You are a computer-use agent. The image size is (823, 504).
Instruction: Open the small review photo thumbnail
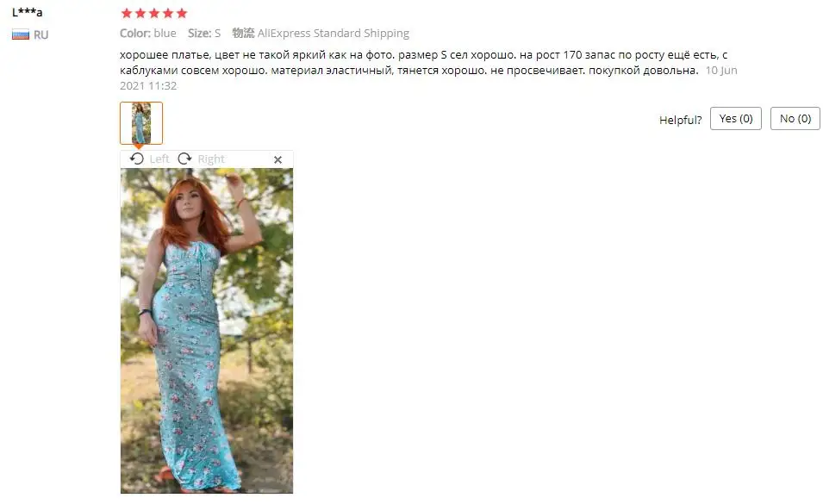pyautogui.click(x=141, y=122)
